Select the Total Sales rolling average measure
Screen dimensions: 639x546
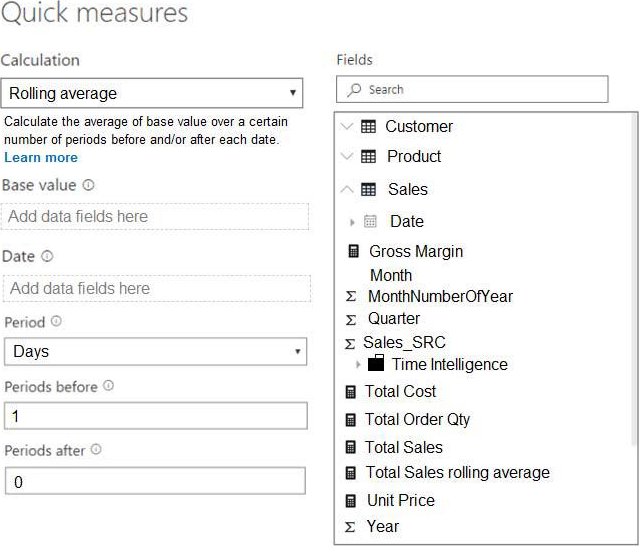pos(457,472)
